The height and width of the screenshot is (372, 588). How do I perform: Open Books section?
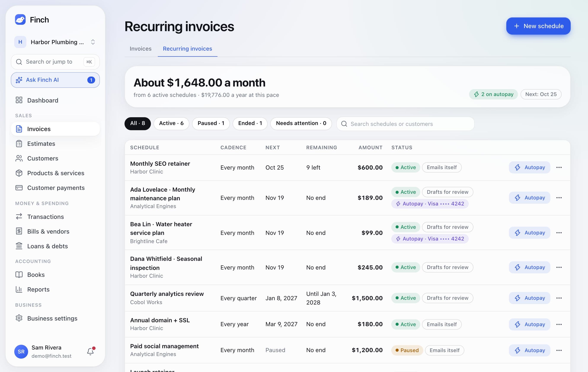point(55,274)
